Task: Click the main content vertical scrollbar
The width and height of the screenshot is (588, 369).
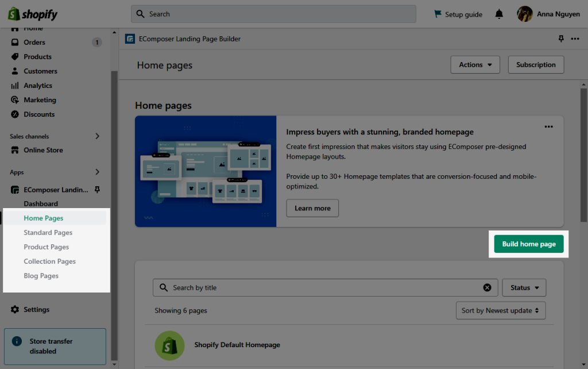Action: point(583,155)
